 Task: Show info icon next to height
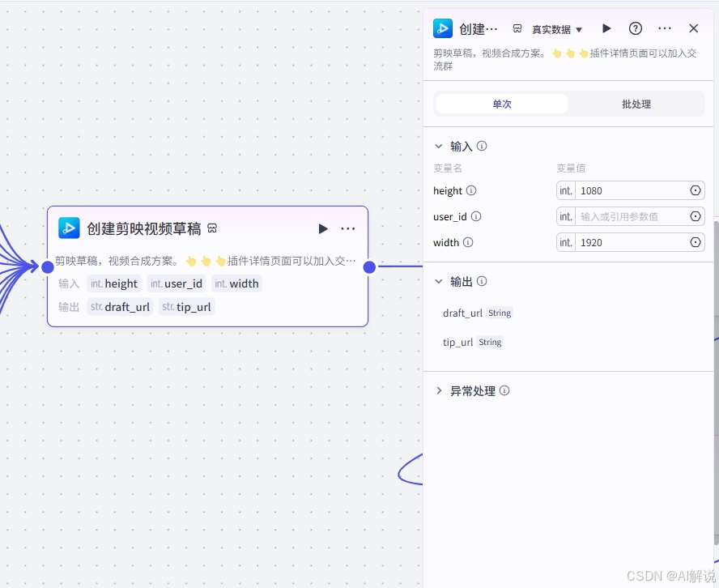(x=471, y=190)
